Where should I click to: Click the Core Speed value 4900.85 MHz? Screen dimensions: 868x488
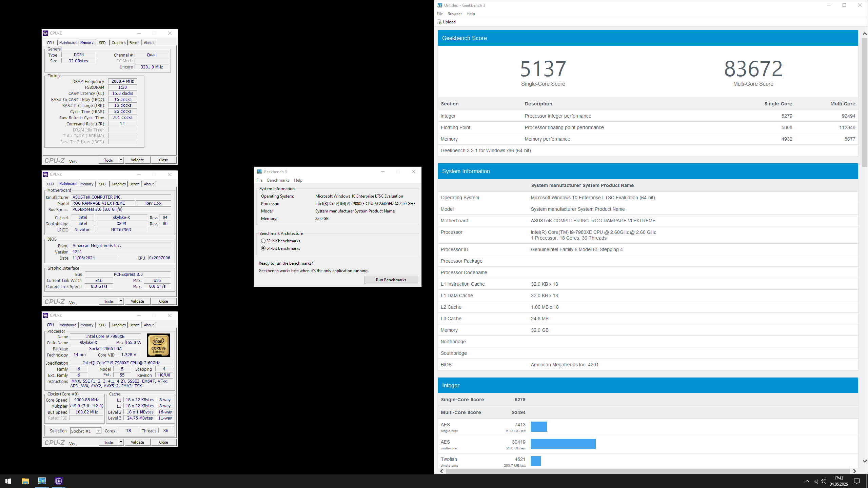click(x=86, y=400)
